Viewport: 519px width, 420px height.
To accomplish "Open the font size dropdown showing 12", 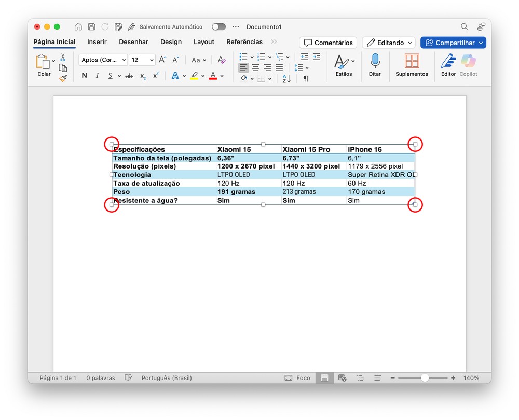I will (x=142, y=60).
